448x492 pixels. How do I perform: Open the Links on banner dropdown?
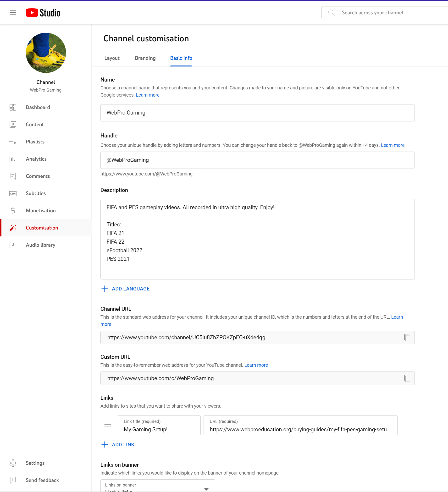tap(158, 486)
